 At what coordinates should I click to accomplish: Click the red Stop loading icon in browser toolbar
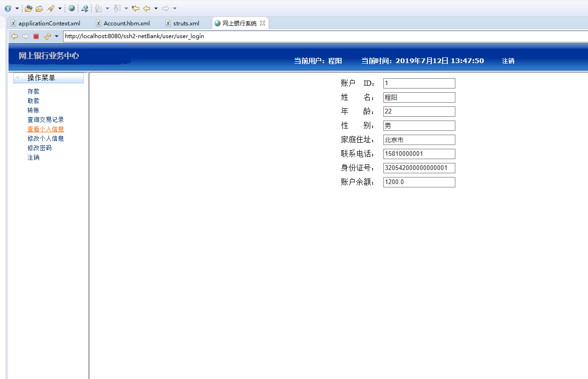coord(36,36)
